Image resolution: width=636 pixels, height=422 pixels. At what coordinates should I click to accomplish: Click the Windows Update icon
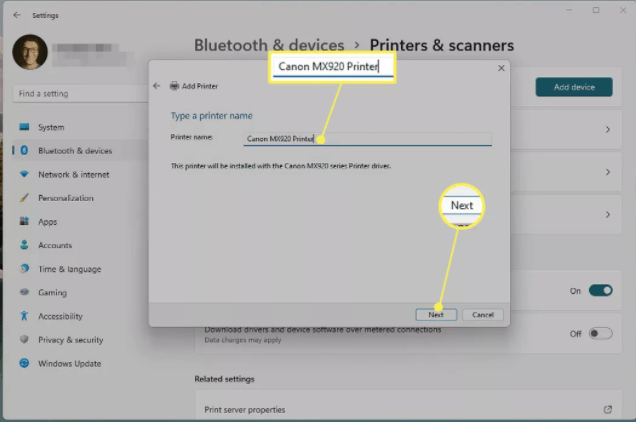tap(24, 363)
